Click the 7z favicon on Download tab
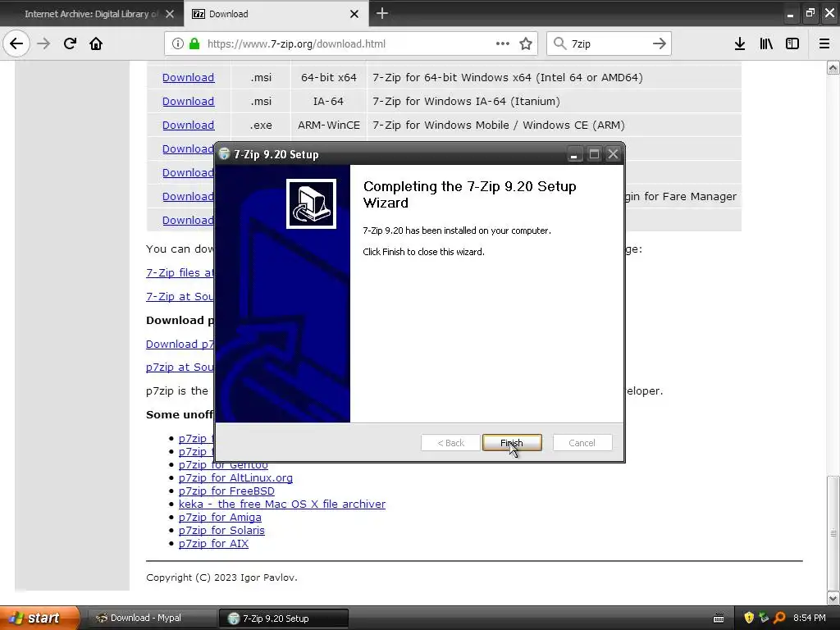Image resolution: width=840 pixels, height=630 pixels. tap(199, 14)
